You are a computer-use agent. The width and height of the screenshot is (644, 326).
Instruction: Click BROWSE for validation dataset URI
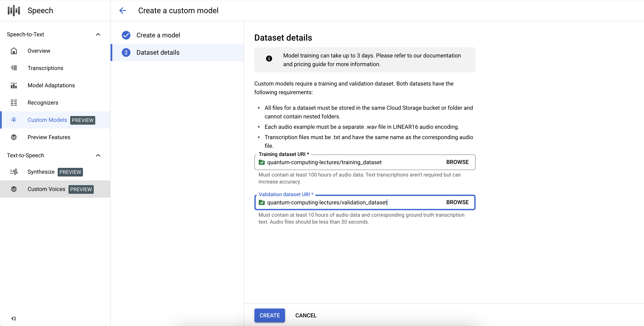(457, 202)
